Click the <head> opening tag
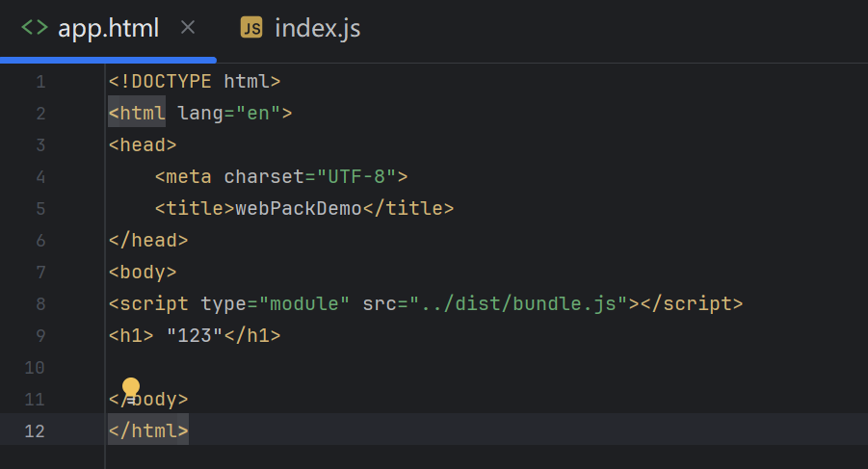This screenshot has width=868, height=469. [x=143, y=144]
